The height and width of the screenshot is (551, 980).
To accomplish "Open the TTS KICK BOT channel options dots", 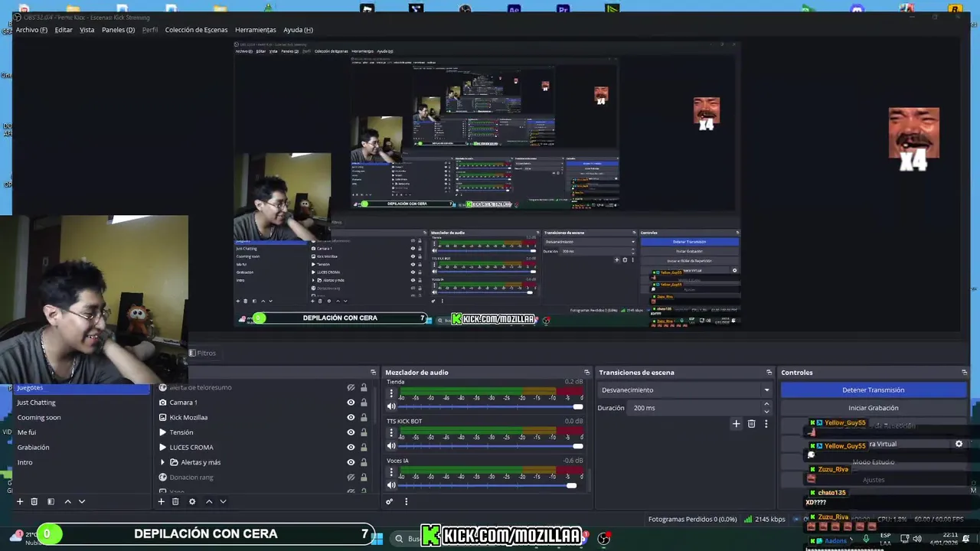I will click(391, 432).
